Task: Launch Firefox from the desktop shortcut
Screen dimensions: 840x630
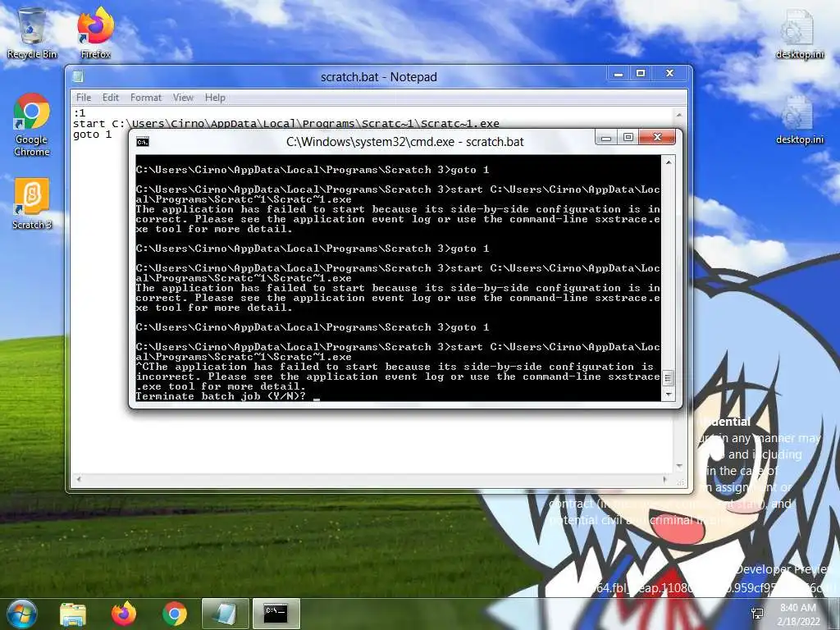Action: pyautogui.click(x=95, y=33)
